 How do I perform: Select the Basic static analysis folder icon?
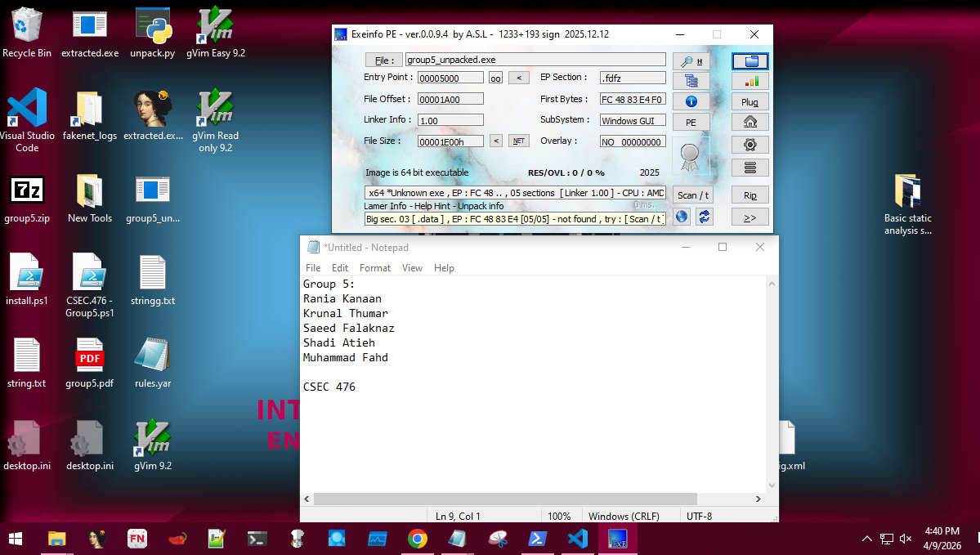pos(907,204)
